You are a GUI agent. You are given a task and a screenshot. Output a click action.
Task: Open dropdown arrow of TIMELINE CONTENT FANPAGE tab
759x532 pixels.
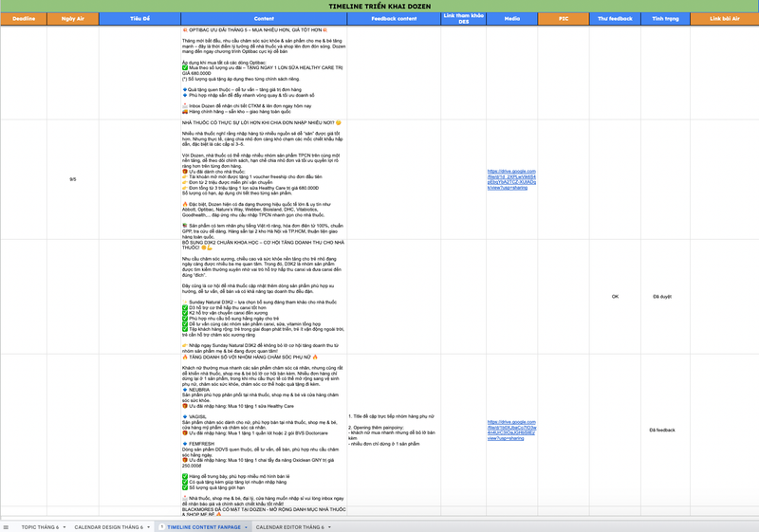click(246, 527)
